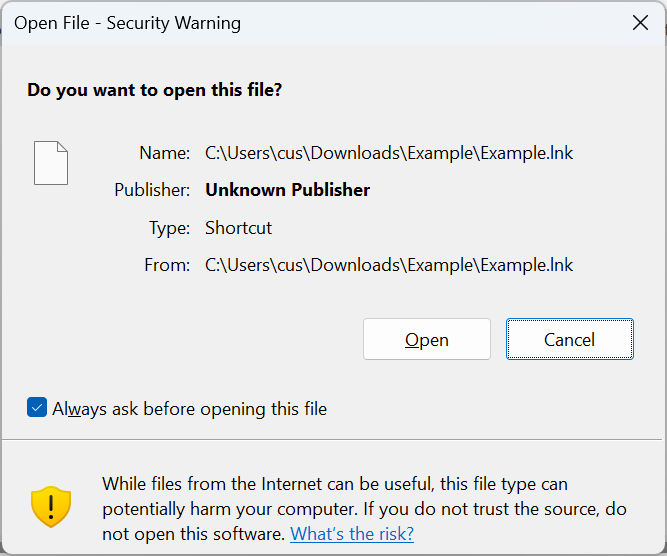Uncheck the always ask checkbox
667x556 pixels.
[37, 408]
